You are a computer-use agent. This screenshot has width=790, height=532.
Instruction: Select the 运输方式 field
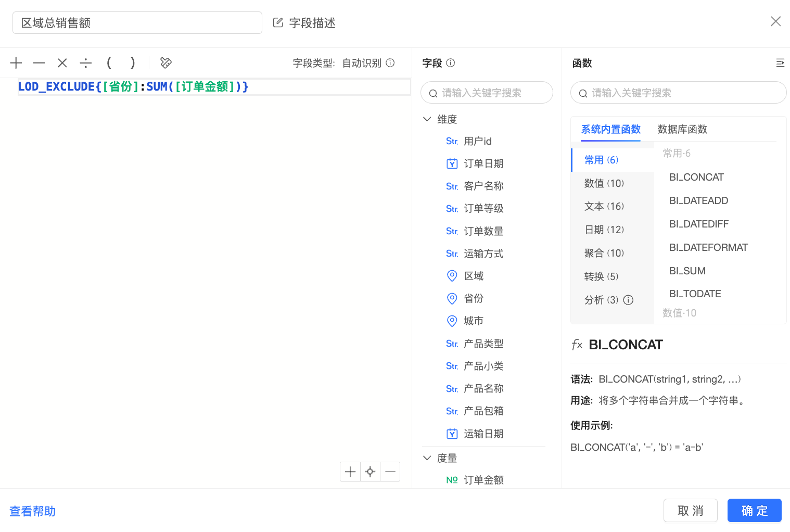(x=484, y=254)
